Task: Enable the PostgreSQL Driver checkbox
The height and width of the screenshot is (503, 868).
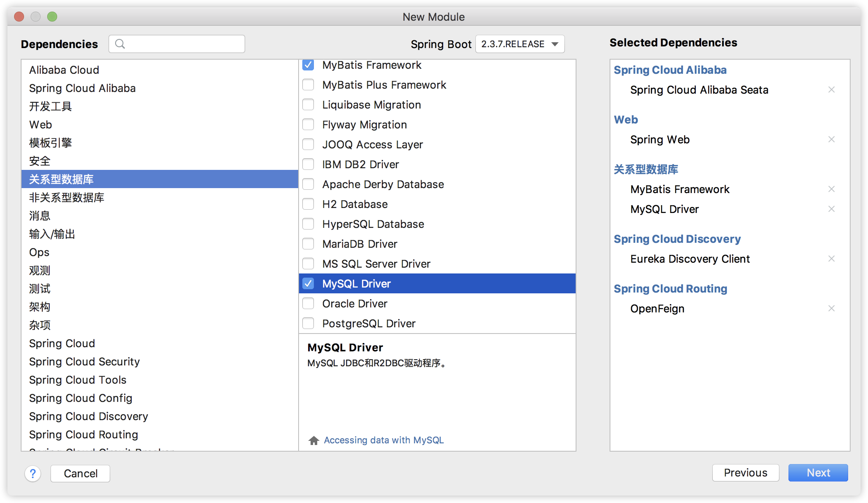Action: click(x=308, y=323)
